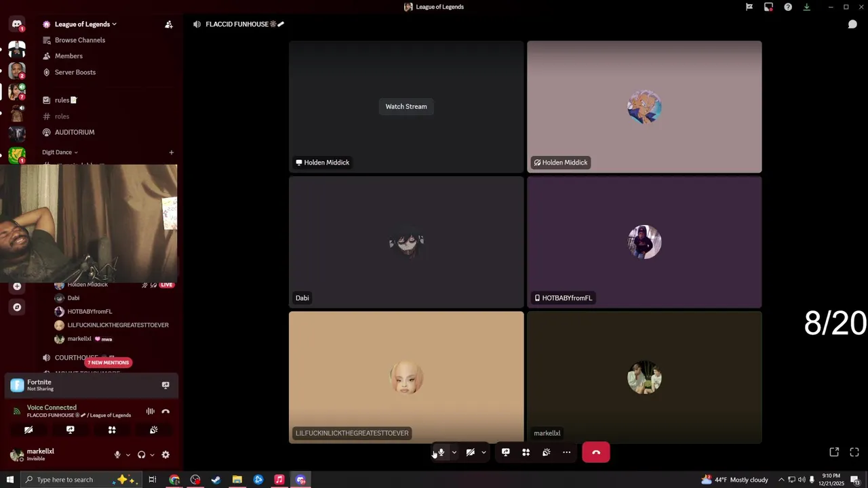
Task: Start an activity from the sidebar voice panel
Action: [112, 430]
